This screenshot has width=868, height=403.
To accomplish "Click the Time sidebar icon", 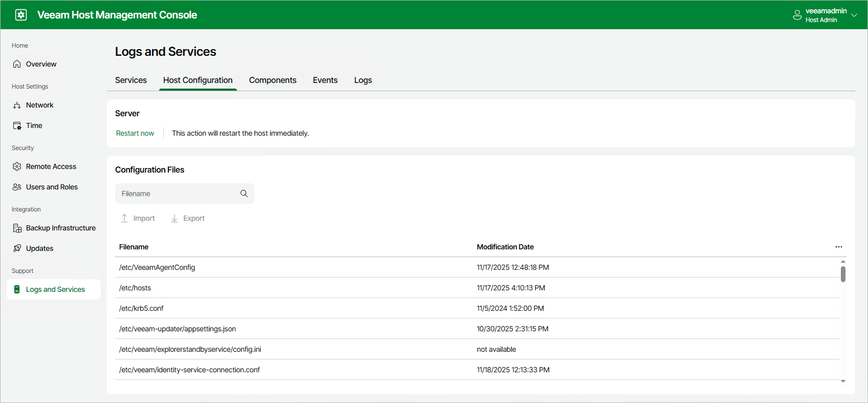I will [x=17, y=125].
